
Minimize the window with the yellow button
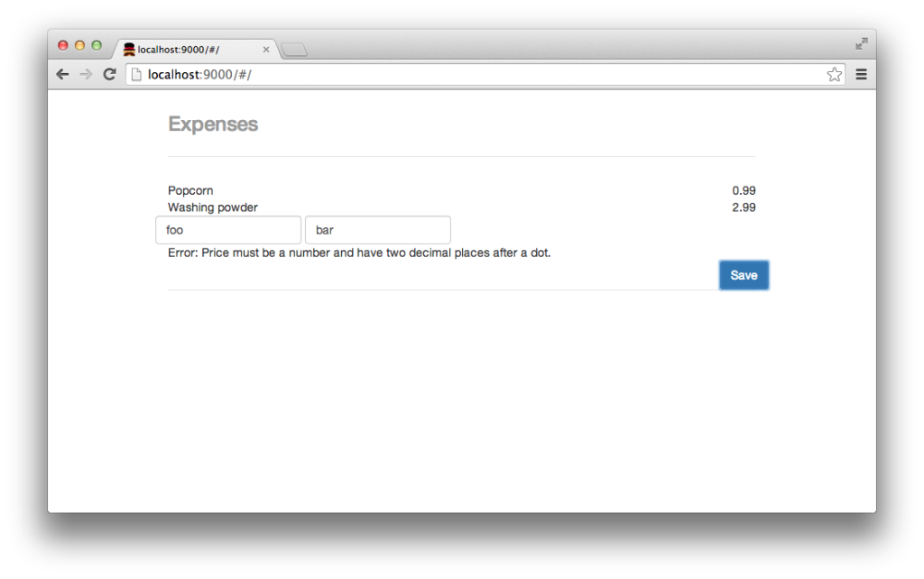pyautogui.click(x=79, y=45)
